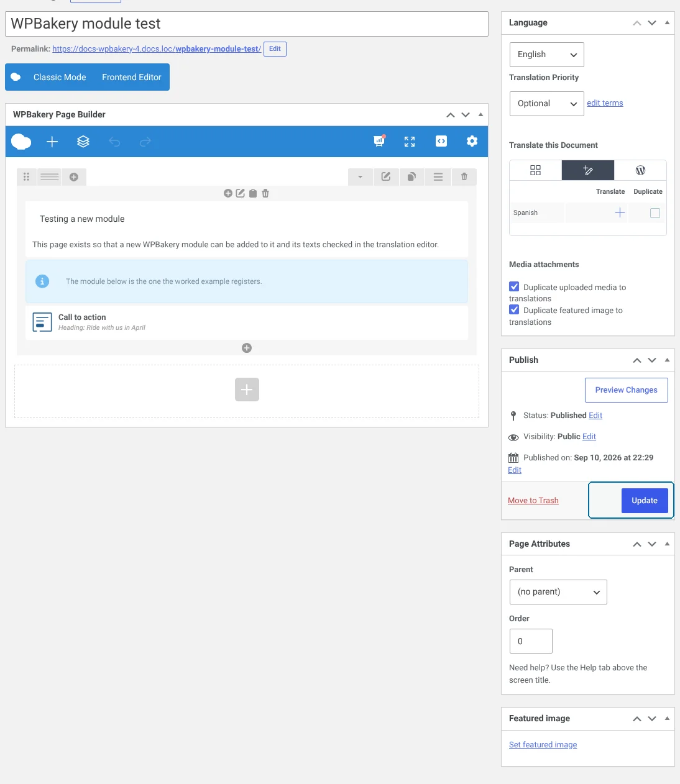Click the Call to action module icon
Image resolution: width=680 pixels, height=784 pixels.
click(x=42, y=322)
